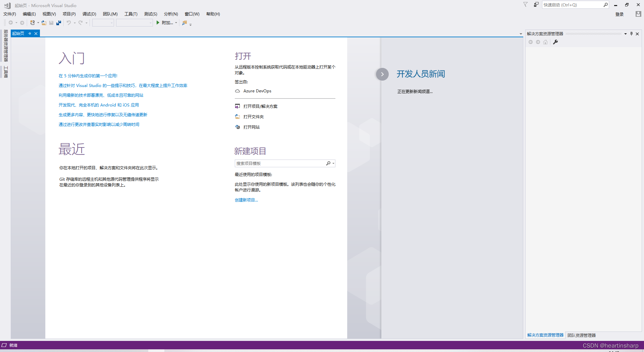Open Solution Explorer properties with the wrench icon
This screenshot has width=644, height=352.
click(556, 42)
